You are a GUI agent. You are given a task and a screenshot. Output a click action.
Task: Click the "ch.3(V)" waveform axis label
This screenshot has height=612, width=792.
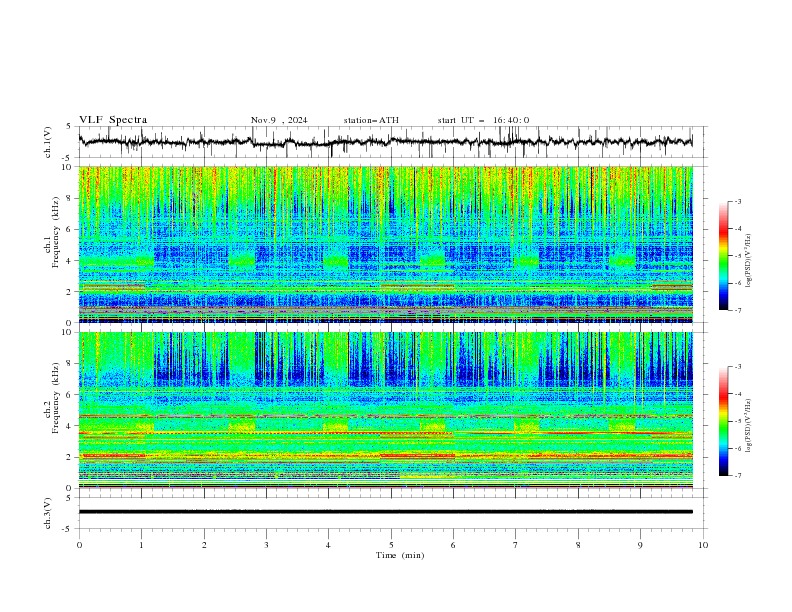pyautogui.click(x=48, y=513)
